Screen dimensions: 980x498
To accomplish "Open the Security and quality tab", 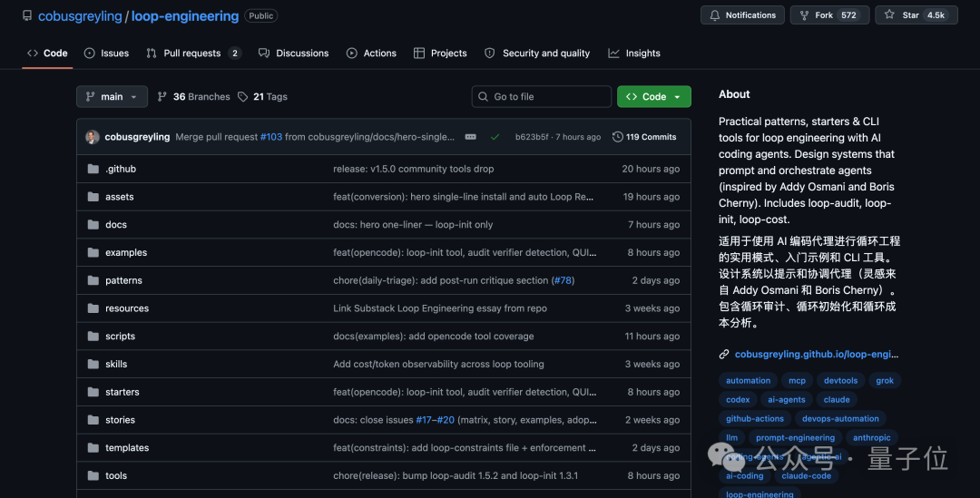I will [x=537, y=54].
